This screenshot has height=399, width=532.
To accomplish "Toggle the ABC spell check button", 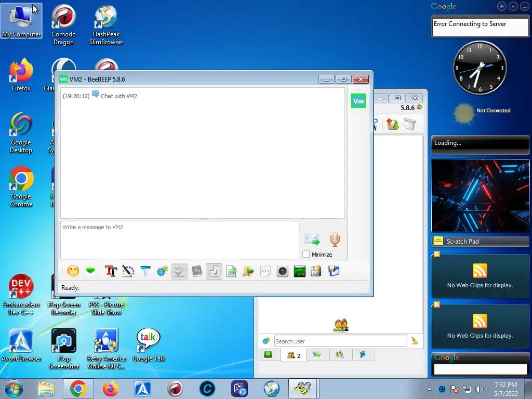I will click(x=179, y=271).
